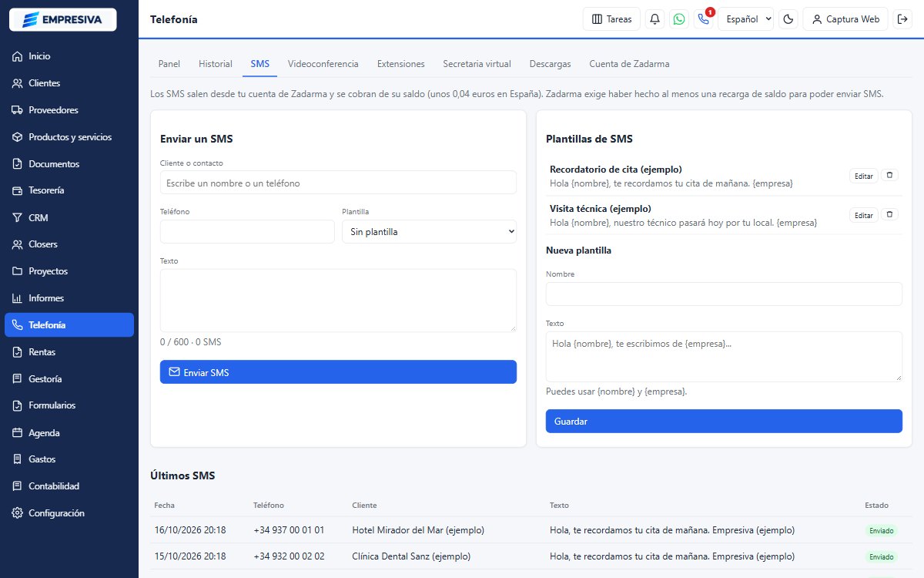Click phone +34 937 00 01 01
Screen dimensions: 924x578
click(289, 530)
